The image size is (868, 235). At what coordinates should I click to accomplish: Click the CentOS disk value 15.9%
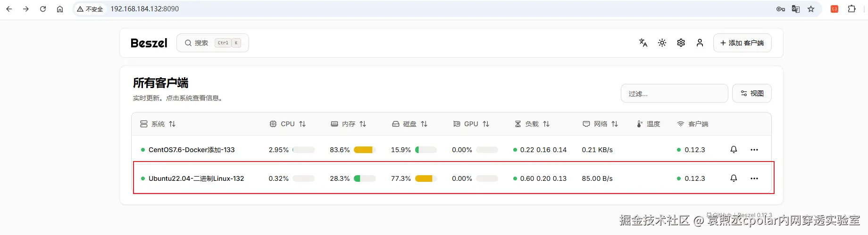pos(401,150)
